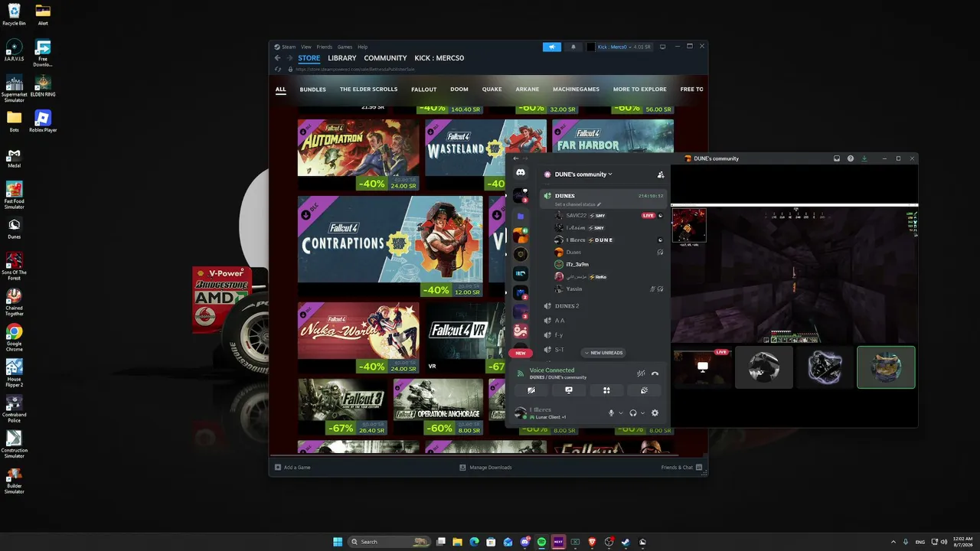Viewport: 980px width, 551px height.
Task: Share your screen in Discord
Action: (x=569, y=390)
